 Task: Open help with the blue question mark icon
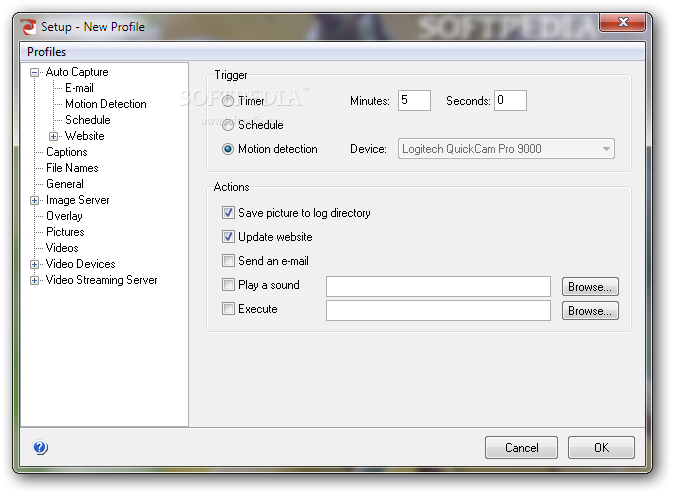[40, 447]
